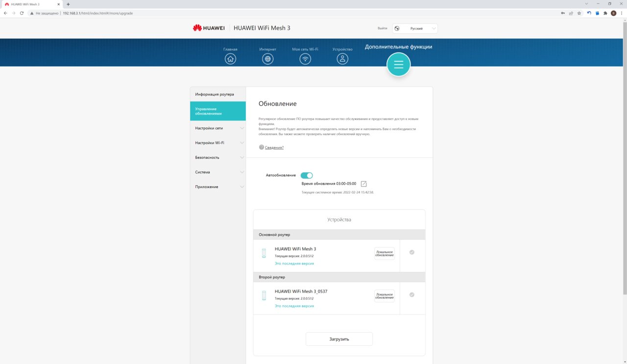Viewport: 627px width, 364px height.
Task: Bookmark this page with star icon
Action: pyautogui.click(x=579, y=13)
